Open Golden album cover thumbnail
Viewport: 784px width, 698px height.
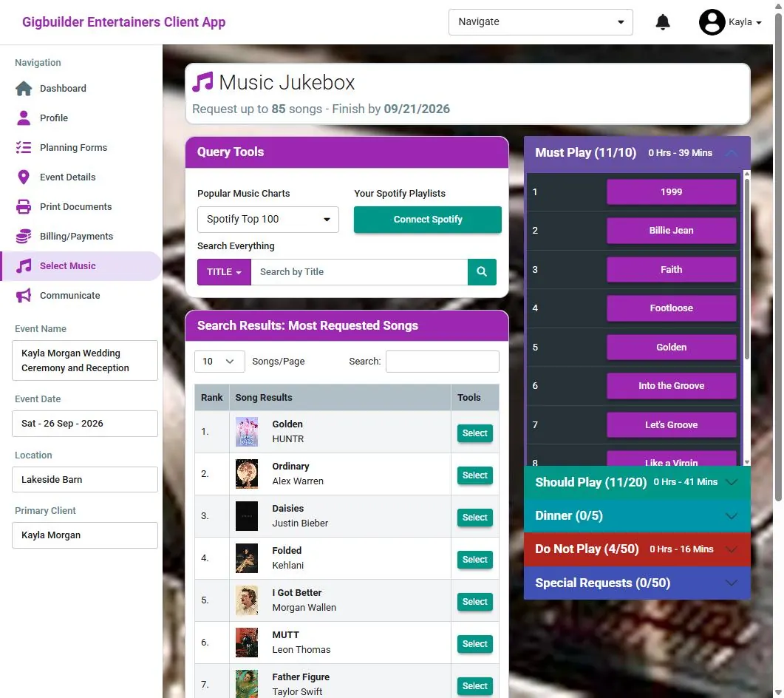click(247, 431)
